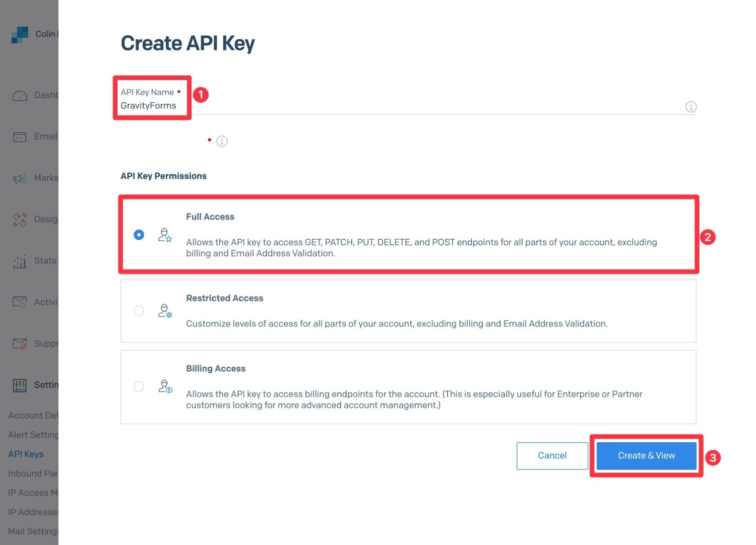
Task: Click the Suppressions menu label
Action: click(x=46, y=344)
